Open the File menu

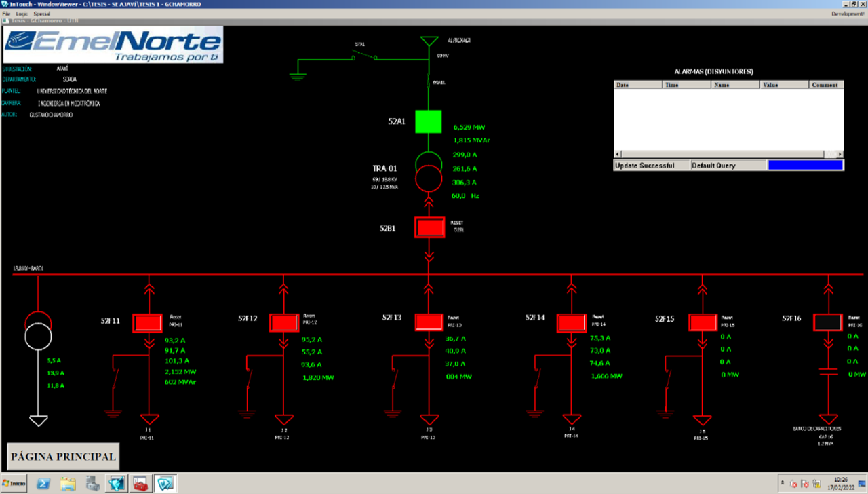pos(6,14)
